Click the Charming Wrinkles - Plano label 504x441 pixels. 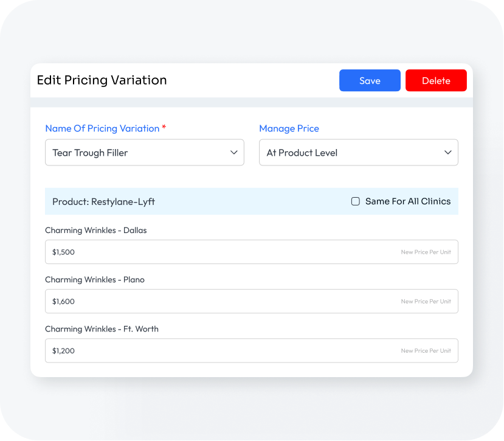point(95,280)
